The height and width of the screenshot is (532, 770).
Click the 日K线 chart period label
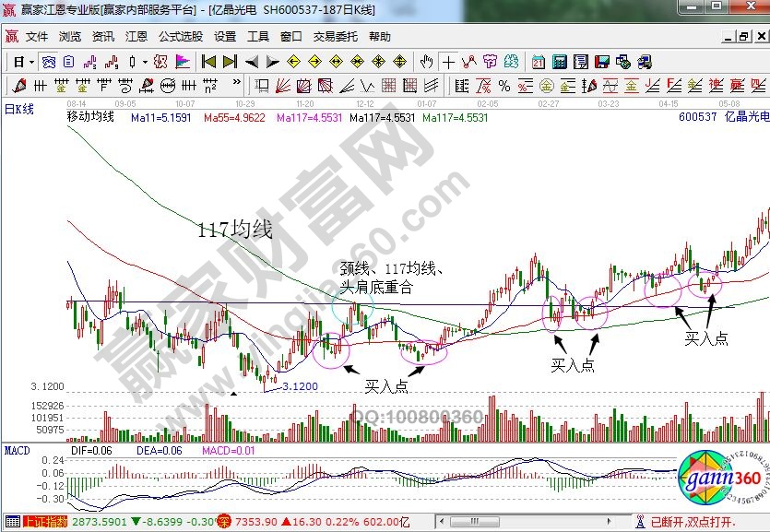[19, 110]
